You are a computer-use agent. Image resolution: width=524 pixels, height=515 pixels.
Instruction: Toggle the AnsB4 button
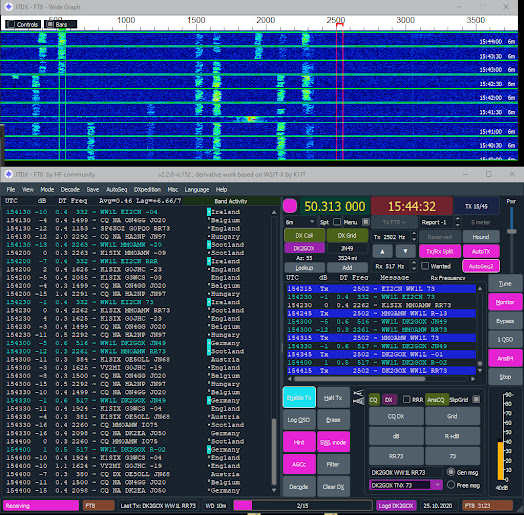(x=505, y=358)
